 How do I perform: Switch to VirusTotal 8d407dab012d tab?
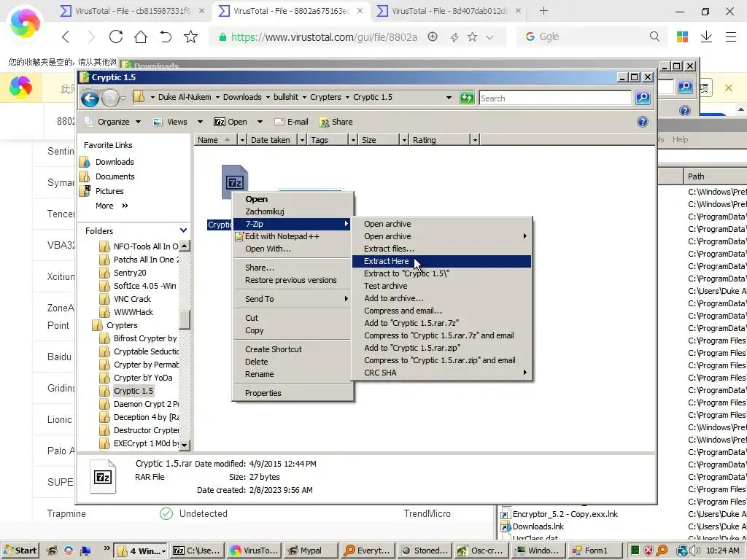pyautogui.click(x=449, y=10)
